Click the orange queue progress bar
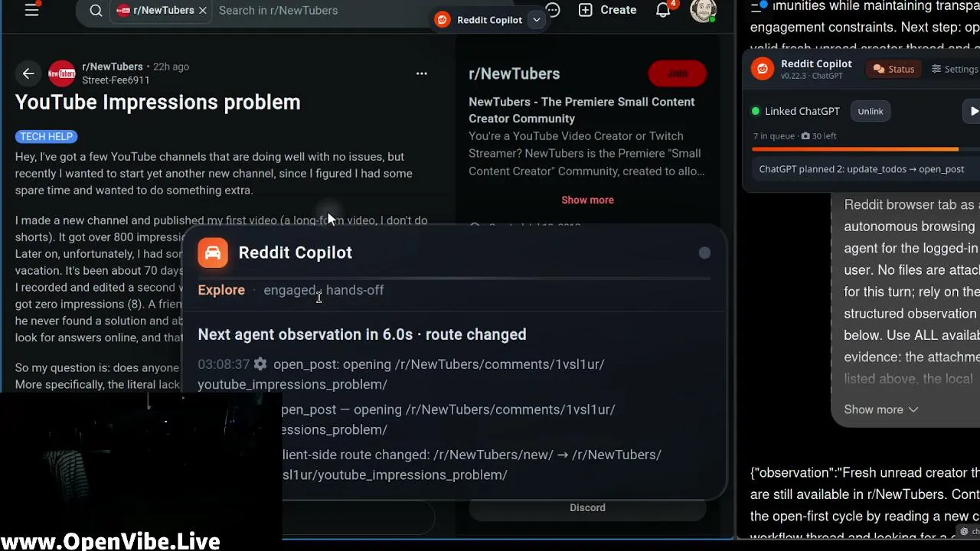This screenshot has width=980, height=551. click(854, 149)
